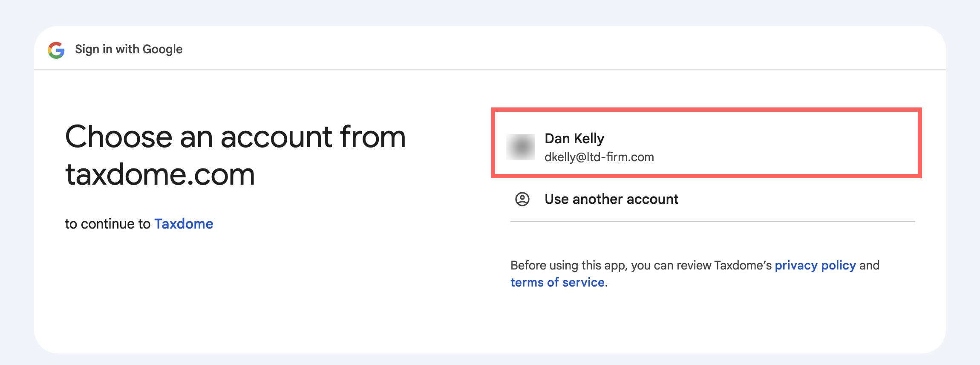Select the Dan Kelly account name
Screen dimensions: 980x365
point(574,139)
